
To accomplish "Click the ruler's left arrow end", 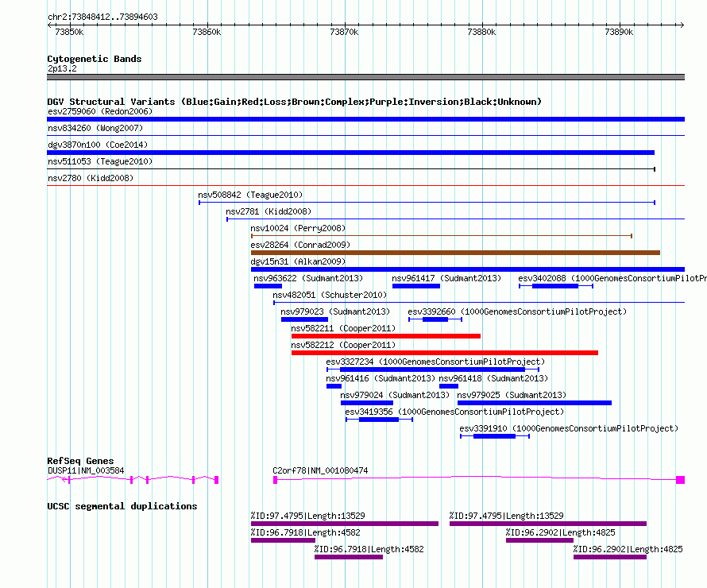I will 49,25.
